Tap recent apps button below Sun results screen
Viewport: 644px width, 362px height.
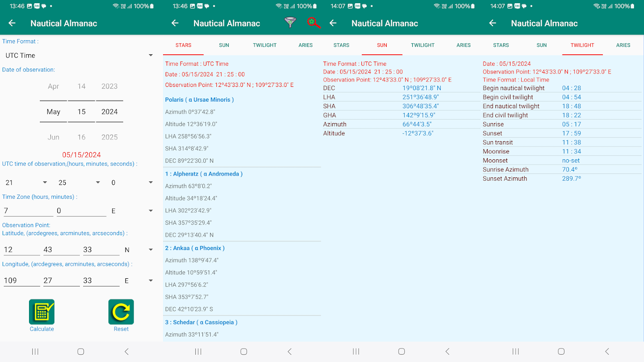coord(356,352)
